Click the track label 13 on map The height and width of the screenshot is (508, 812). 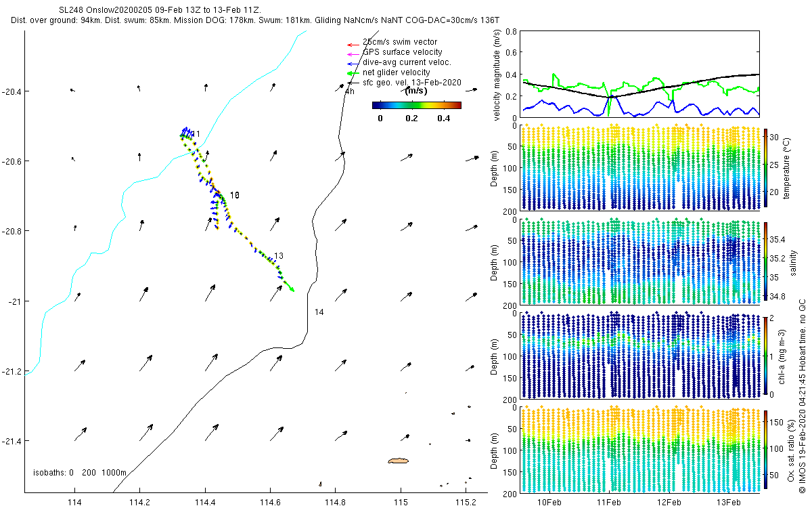click(x=278, y=255)
